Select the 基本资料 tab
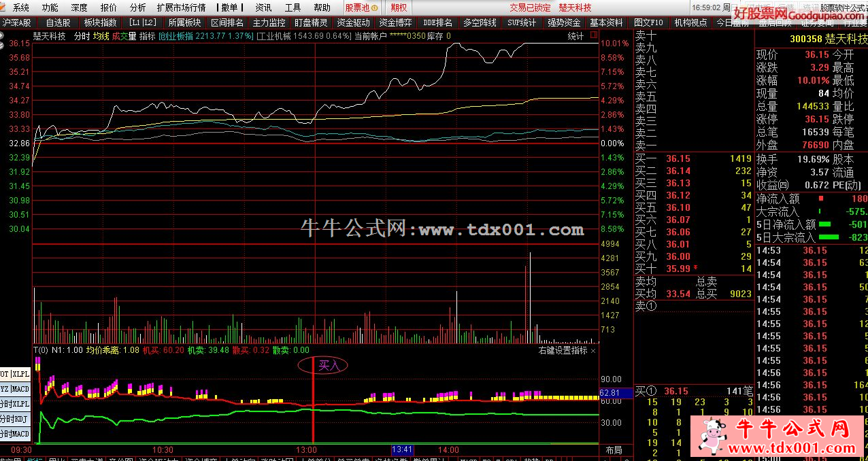868x461 pixels. click(x=606, y=22)
